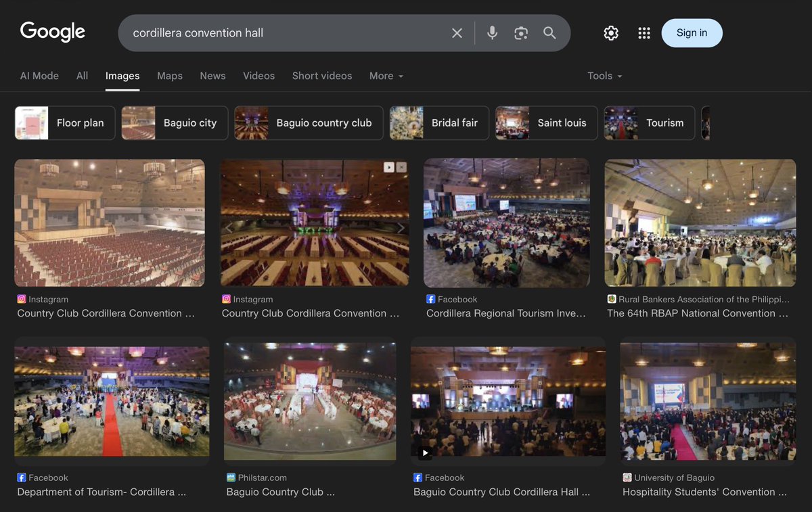Close overlay on second image
The image size is (812, 512).
pos(401,166)
